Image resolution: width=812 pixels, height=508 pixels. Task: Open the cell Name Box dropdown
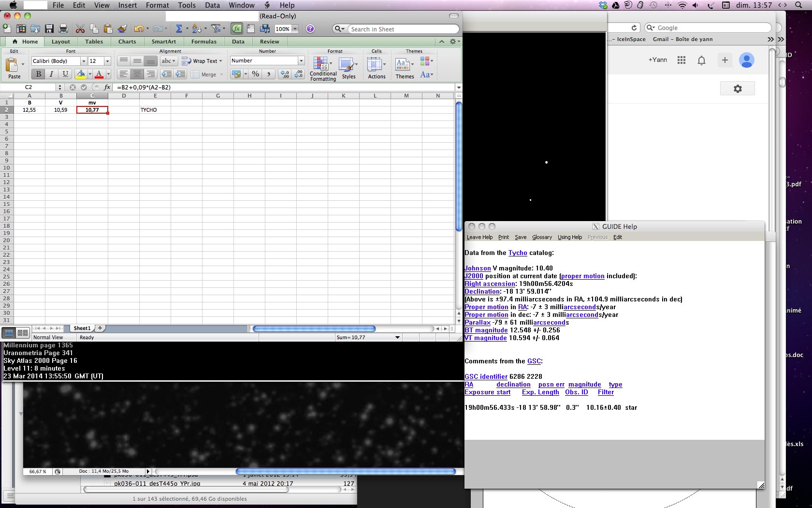tap(60, 87)
